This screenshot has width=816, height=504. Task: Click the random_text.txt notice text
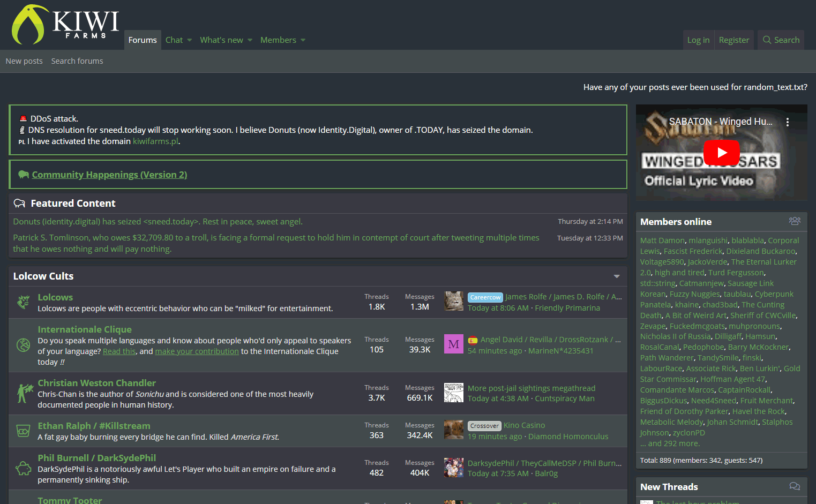695,87
